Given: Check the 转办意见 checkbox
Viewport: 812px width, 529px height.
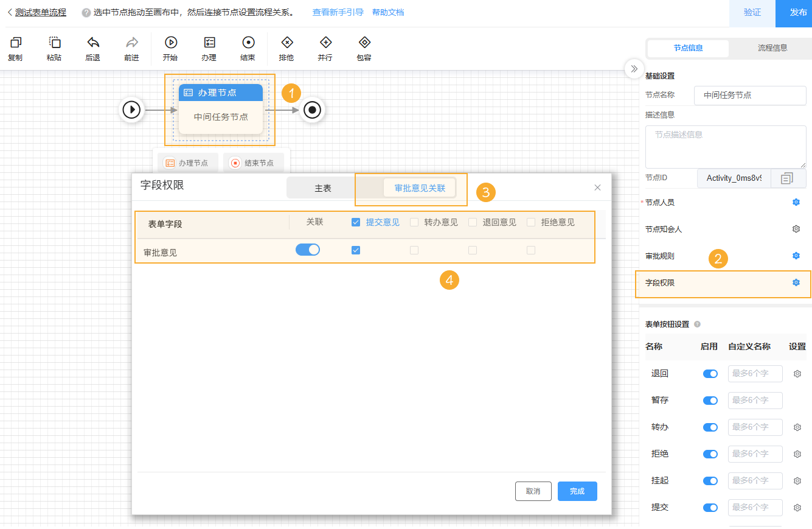Looking at the screenshot, I should tap(414, 222).
